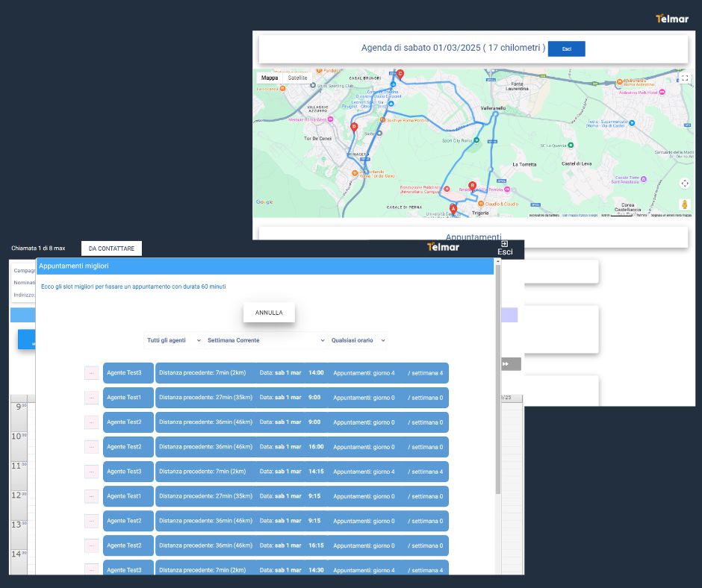
Task: Click the Agente Test3 name button in 14:00 row
Action: pyautogui.click(x=128, y=373)
